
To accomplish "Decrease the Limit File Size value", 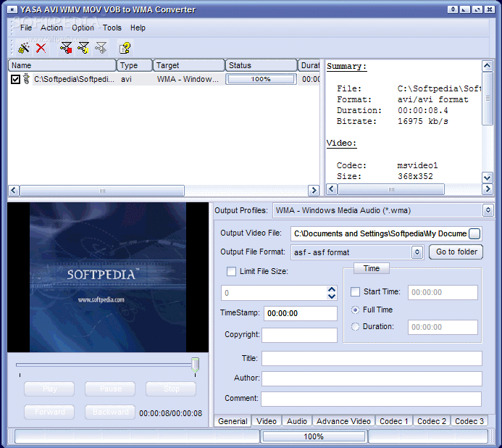I will click(x=332, y=296).
